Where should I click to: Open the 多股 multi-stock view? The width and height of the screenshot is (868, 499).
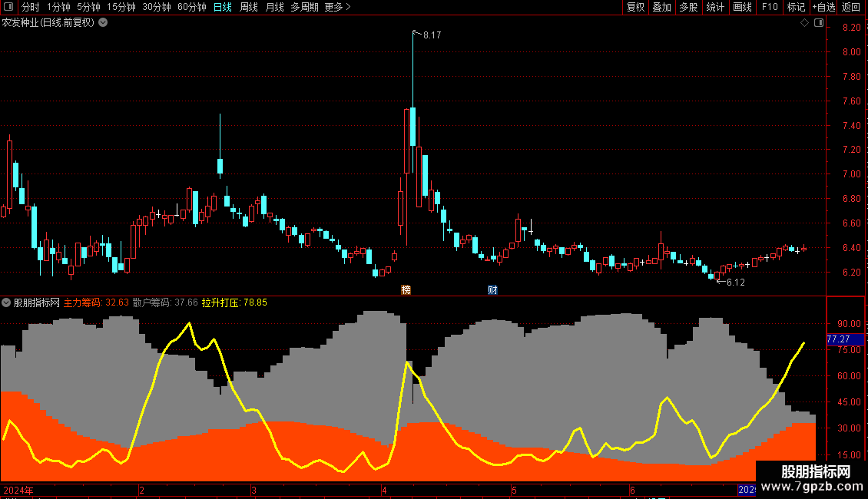689,7
